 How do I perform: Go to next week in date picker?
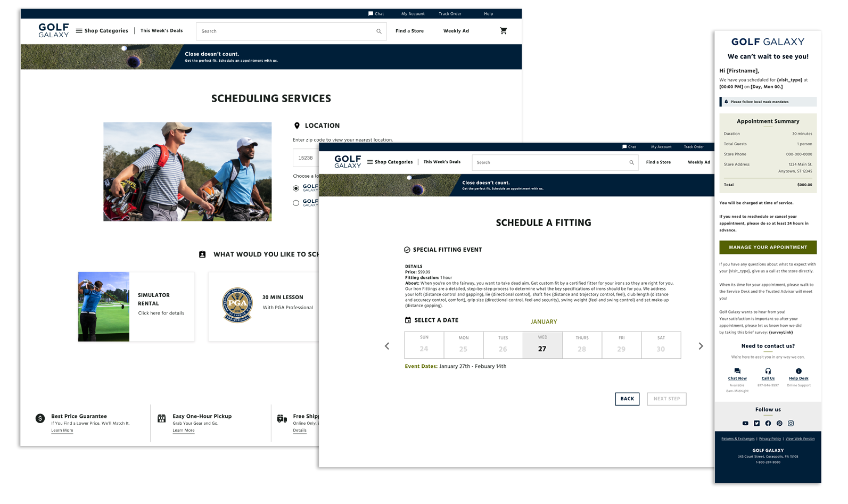701,346
